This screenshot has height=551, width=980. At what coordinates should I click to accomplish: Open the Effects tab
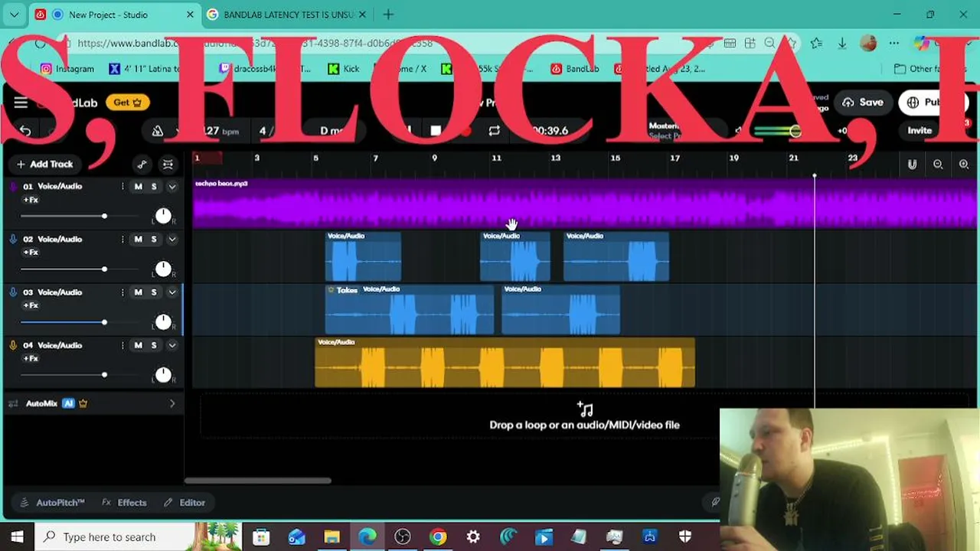click(x=124, y=503)
